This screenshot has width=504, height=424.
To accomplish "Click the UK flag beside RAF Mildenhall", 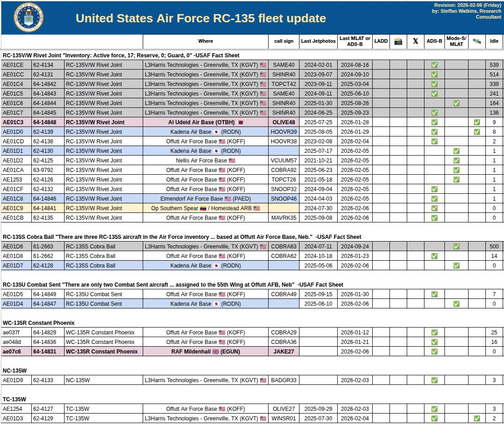I will click(x=216, y=352).
